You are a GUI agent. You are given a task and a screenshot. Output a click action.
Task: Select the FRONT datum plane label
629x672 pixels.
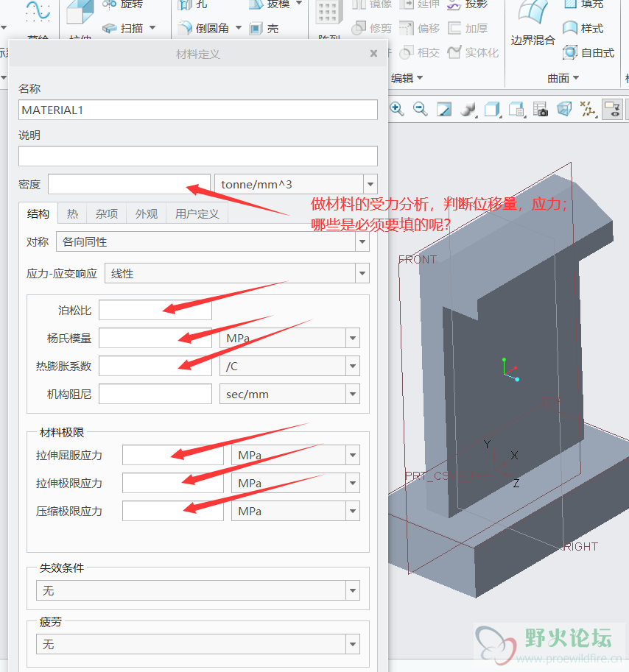pyautogui.click(x=417, y=259)
